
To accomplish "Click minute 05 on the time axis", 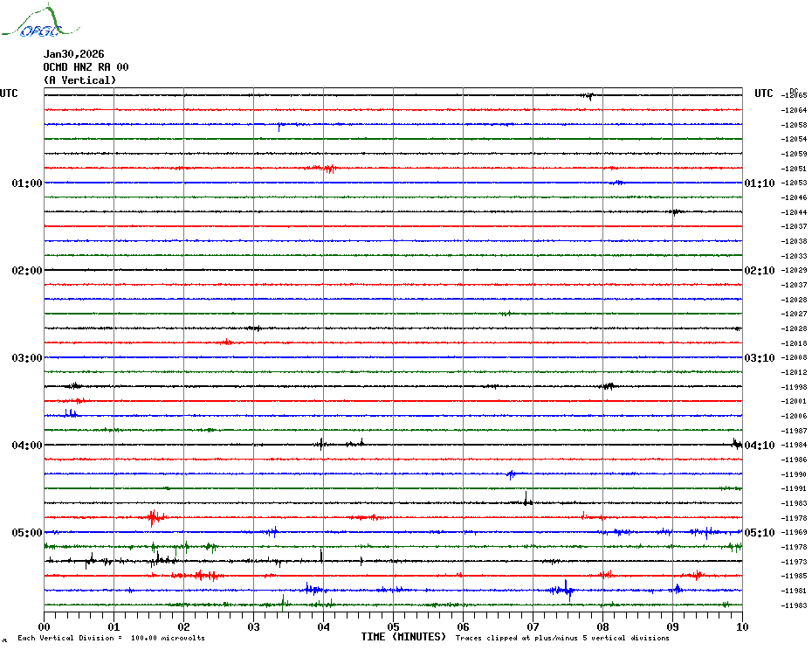I will 393,626.
